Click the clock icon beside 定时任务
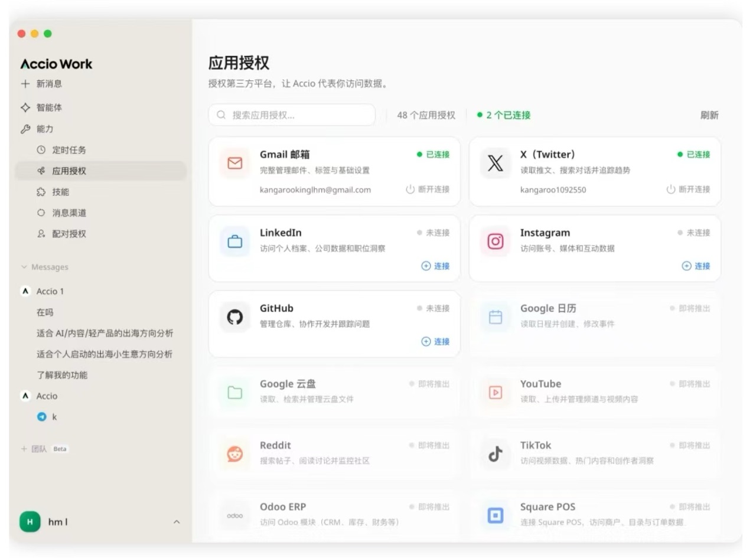The image size is (756, 558). click(x=41, y=150)
